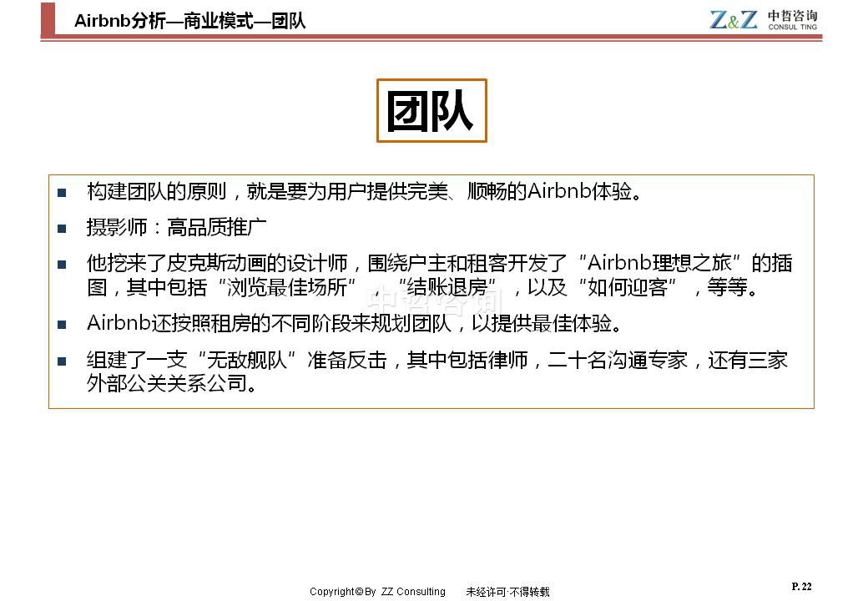Select the line starting "组建了一支“无敌舰队”"
Viewport: 868px width, 601px height.
[437, 361]
